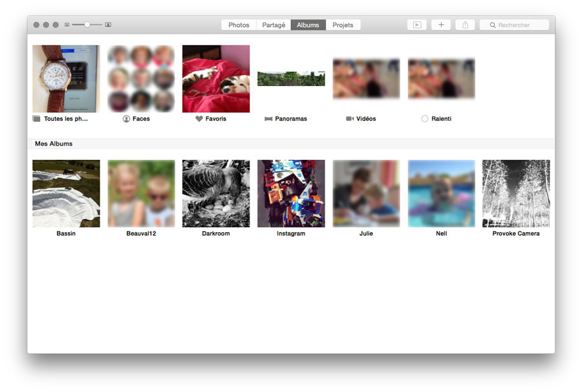Open the Beauval12 album

point(141,193)
